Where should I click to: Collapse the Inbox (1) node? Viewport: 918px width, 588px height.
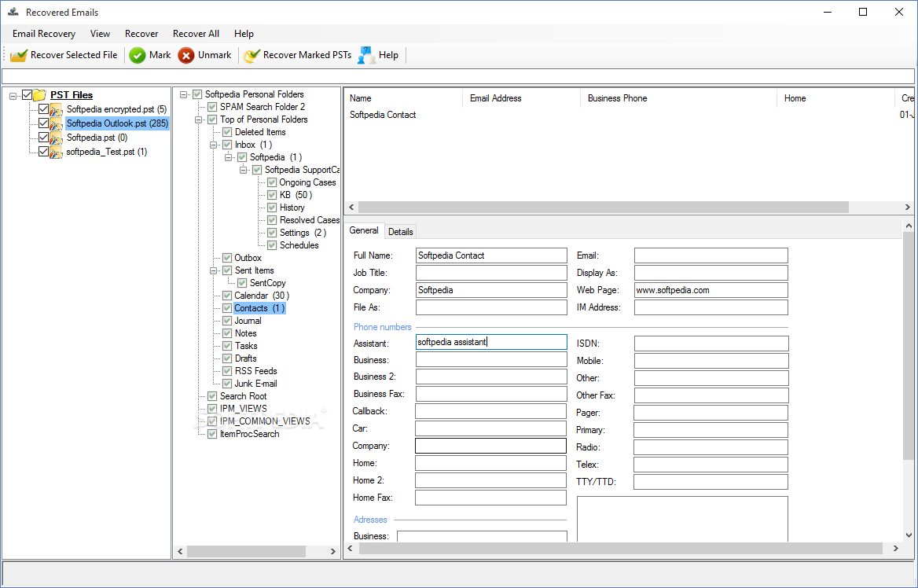pyautogui.click(x=214, y=145)
